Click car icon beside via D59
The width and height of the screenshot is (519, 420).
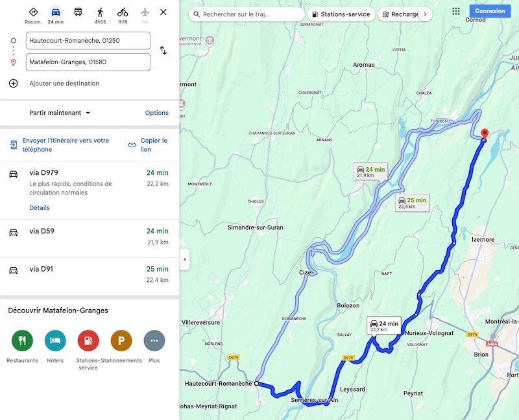[13, 233]
